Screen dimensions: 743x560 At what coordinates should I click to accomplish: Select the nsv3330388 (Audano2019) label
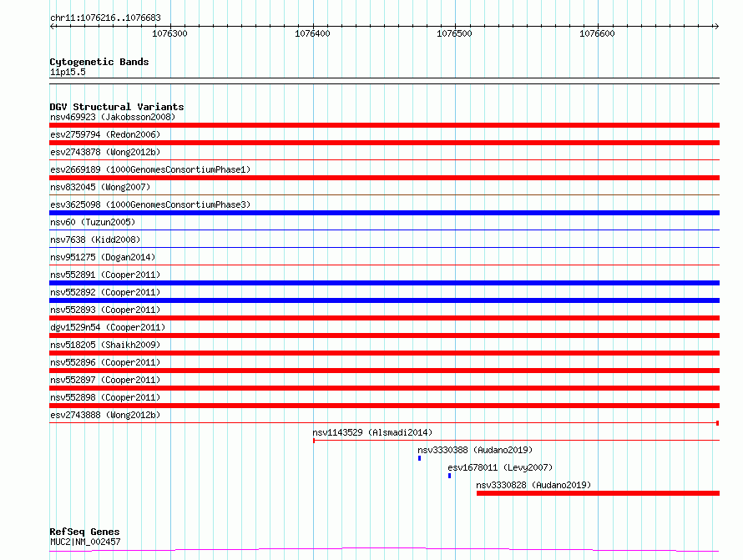point(475,450)
